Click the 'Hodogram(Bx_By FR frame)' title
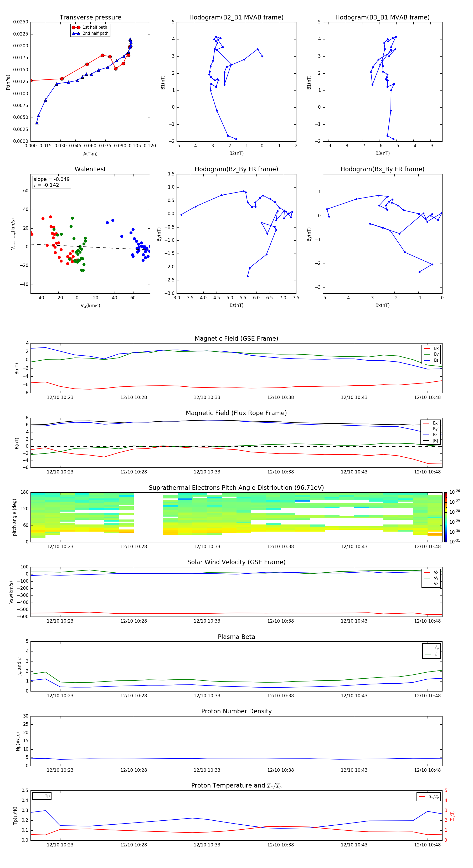 point(382,169)
